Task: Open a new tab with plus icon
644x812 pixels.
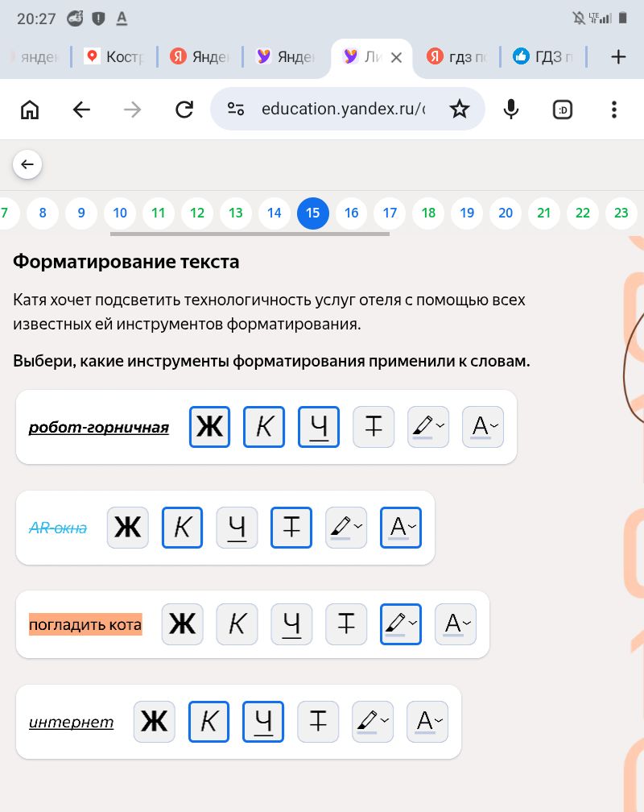Action: pos(618,57)
